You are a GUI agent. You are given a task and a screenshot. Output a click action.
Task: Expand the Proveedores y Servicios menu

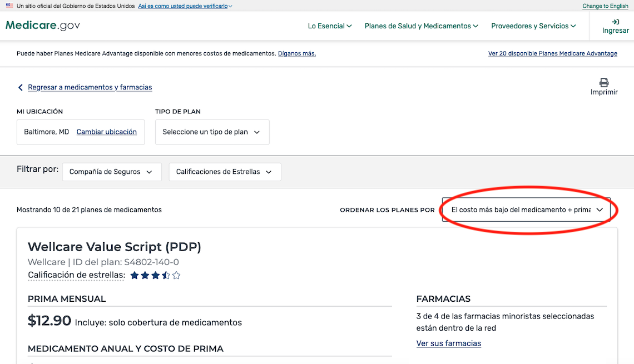click(533, 26)
